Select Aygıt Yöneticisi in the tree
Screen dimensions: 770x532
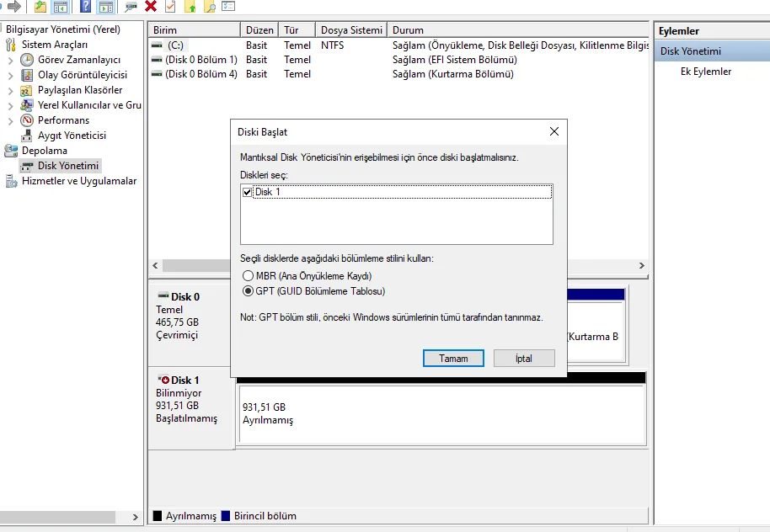click(x=72, y=136)
